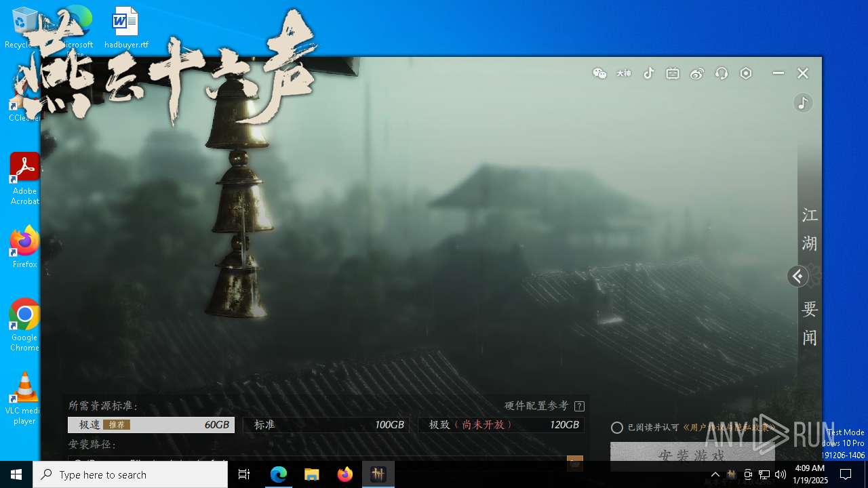Viewport: 868px width, 488px height.
Task: Toggle background music note button
Action: tap(803, 102)
